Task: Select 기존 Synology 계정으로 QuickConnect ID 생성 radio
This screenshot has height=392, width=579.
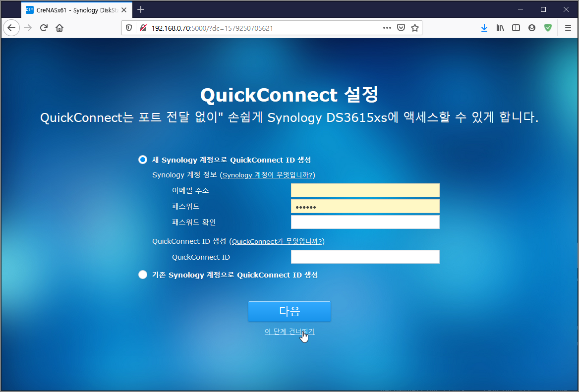Action: [x=143, y=275]
